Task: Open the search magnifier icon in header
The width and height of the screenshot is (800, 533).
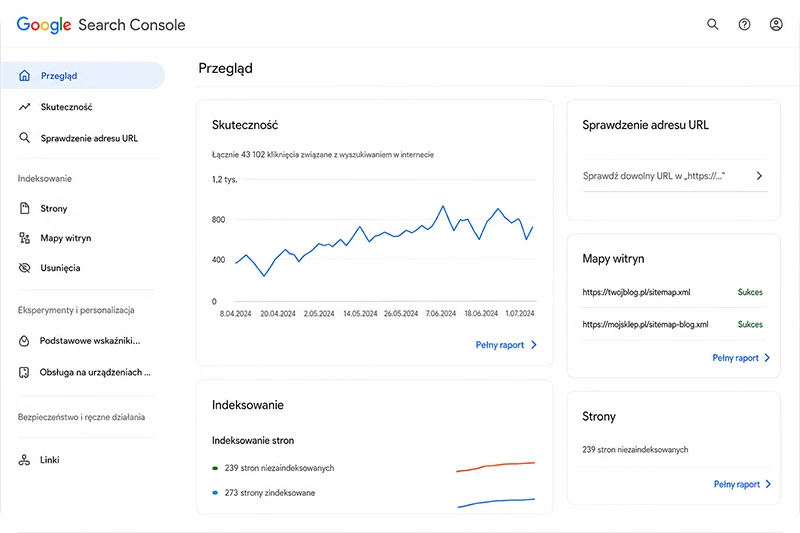Action: tap(712, 24)
